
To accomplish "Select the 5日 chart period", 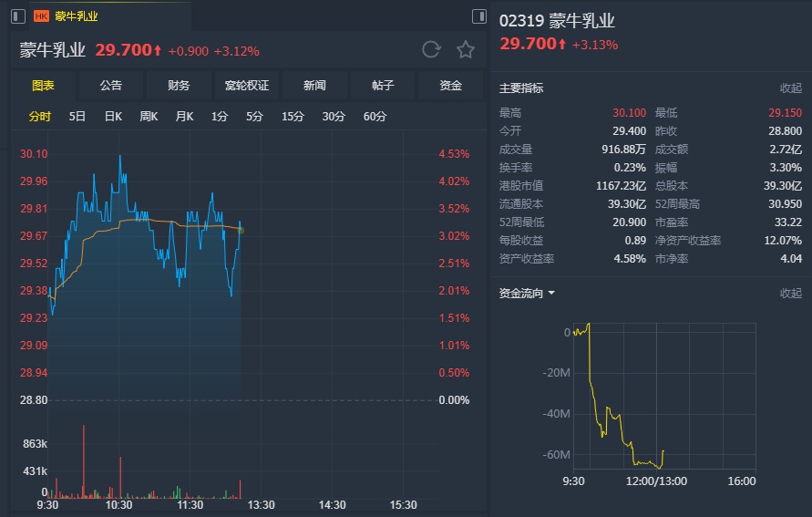I will point(77,116).
